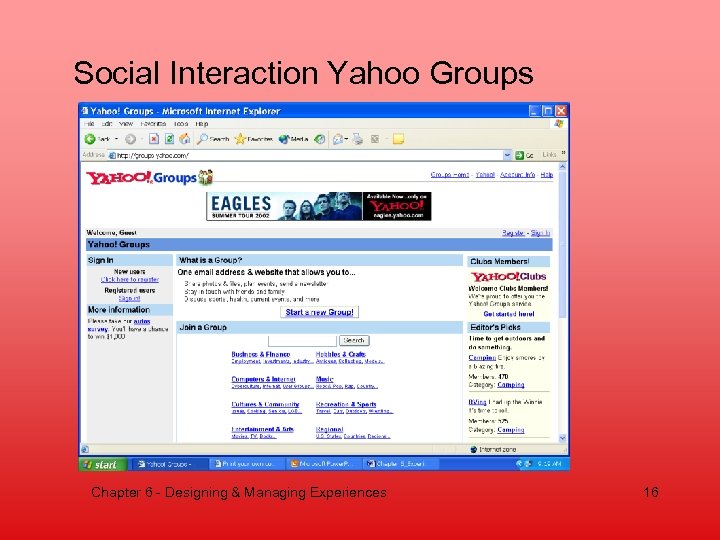Image resolution: width=720 pixels, height=540 pixels.
Task: Click the Search button under Join a Group
Action: [354, 340]
